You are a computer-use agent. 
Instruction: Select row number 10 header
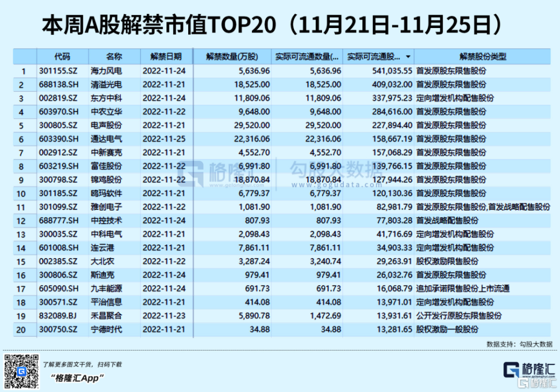(24, 194)
